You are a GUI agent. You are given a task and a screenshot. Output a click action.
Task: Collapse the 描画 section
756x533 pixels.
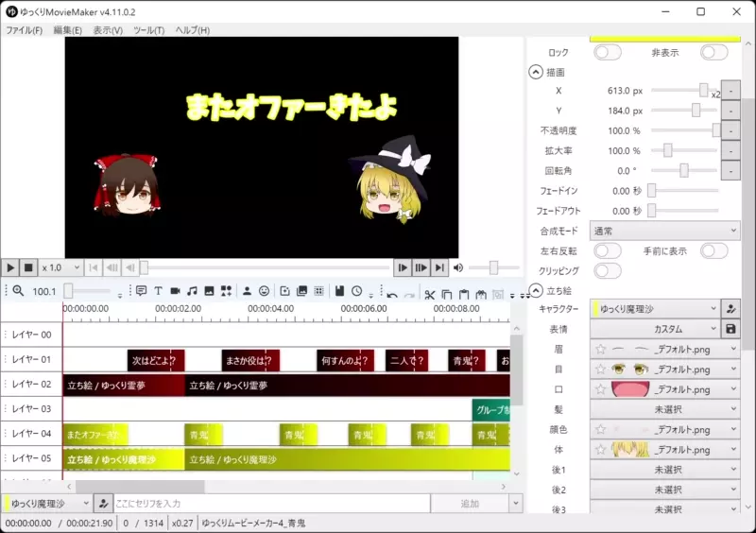point(536,72)
